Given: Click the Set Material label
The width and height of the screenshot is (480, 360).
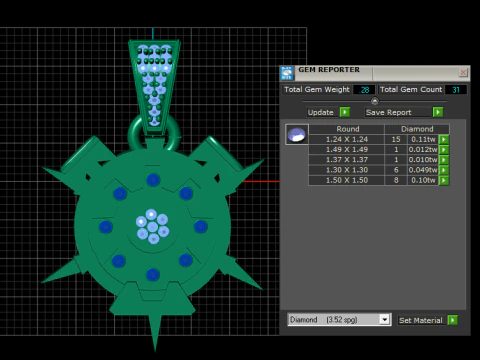Looking at the screenshot, I should [420, 320].
